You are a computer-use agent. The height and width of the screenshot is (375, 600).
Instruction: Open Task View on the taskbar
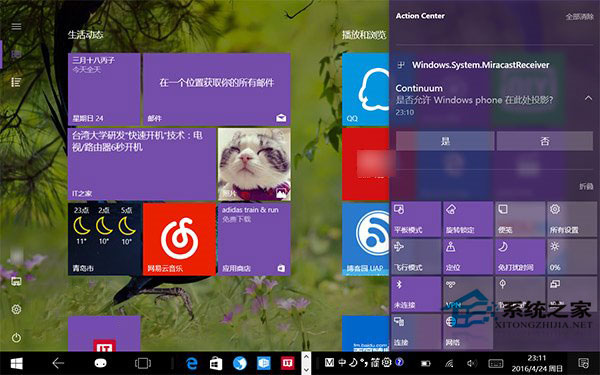143,363
